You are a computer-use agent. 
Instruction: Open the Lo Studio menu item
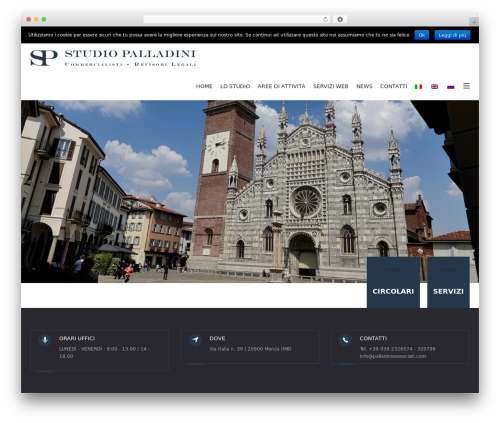click(235, 86)
